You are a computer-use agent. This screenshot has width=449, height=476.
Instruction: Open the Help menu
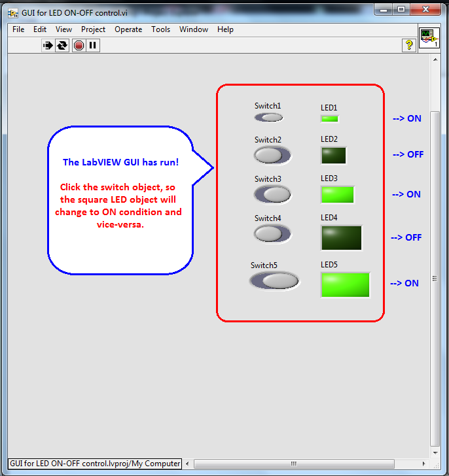click(225, 29)
